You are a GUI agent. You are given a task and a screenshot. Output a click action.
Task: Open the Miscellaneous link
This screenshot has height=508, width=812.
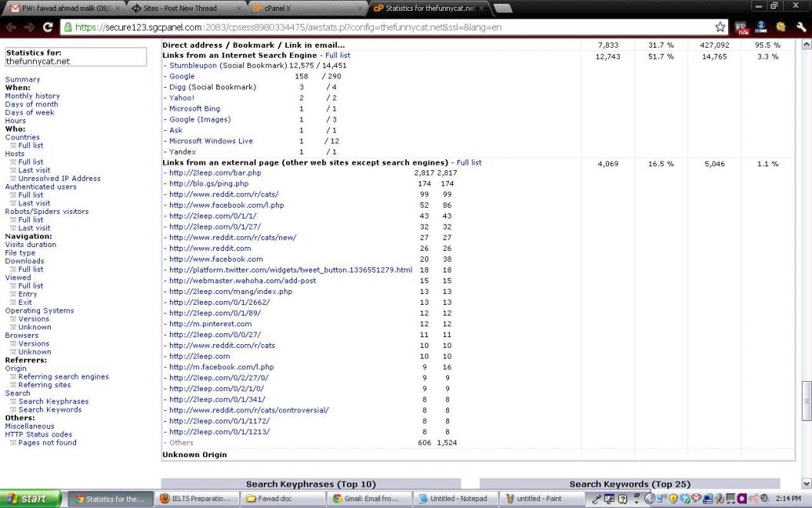29,426
